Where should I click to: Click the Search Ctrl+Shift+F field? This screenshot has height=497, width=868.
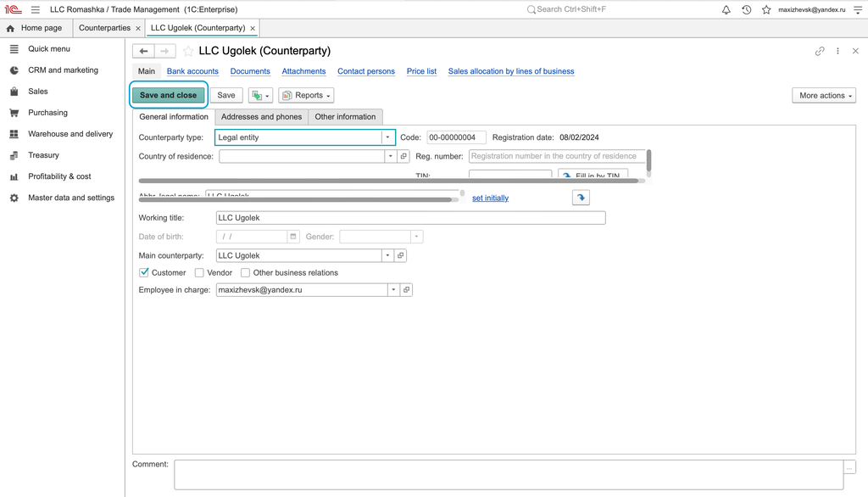pyautogui.click(x=571, y=9)
